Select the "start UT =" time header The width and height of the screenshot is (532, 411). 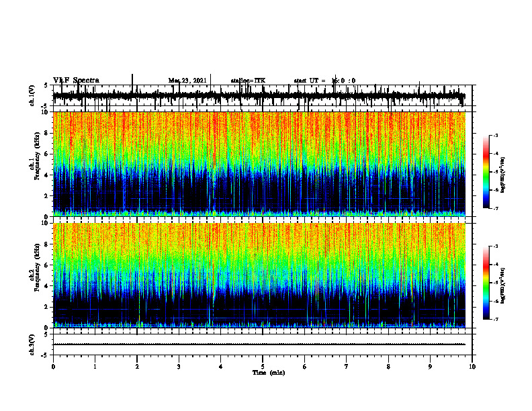pos(310,81)
